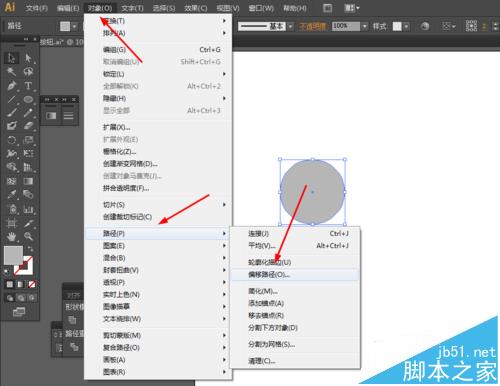Select the Blend tool
500x386 pixels.
tap(29, 194)
